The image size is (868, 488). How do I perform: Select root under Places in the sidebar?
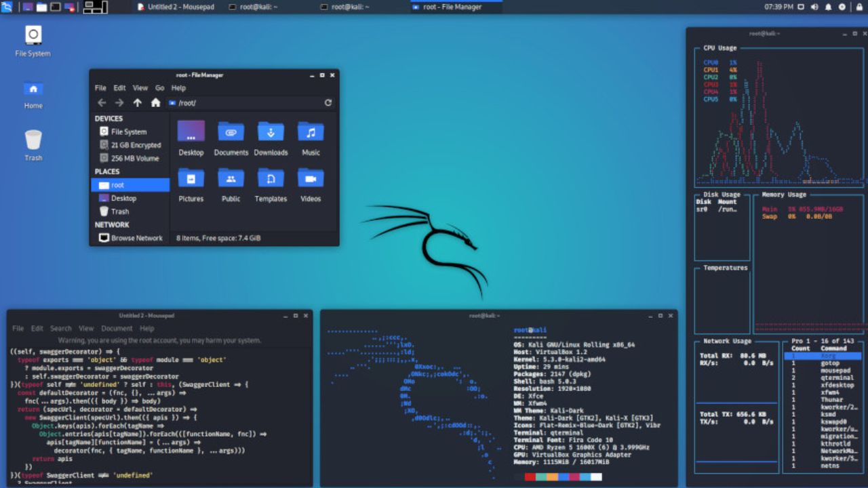tap(130, 185)
